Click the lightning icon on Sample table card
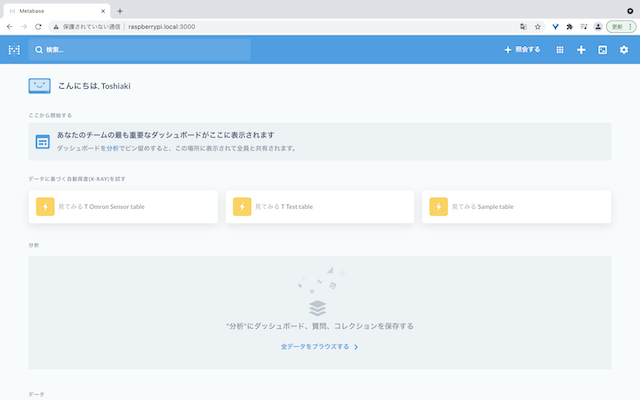The width and height of the screenshot is (640, 400). click(438, 207)
